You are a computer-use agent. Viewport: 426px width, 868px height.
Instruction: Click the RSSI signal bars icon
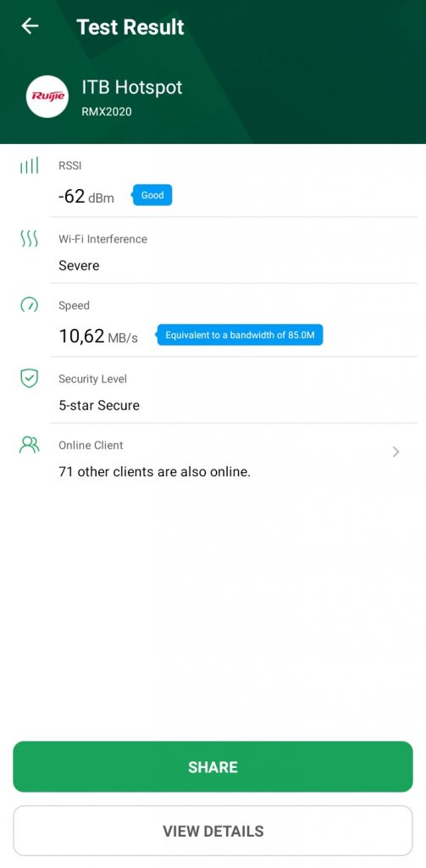coord(30,165)
